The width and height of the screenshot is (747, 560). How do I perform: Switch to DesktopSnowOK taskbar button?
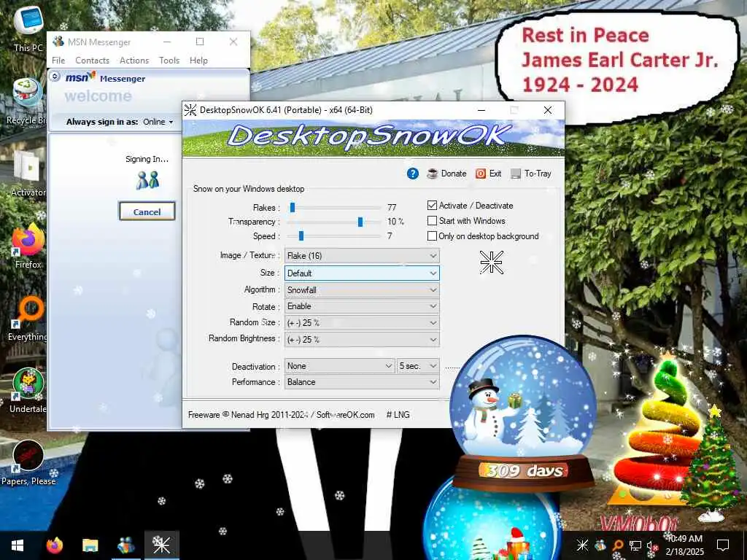click(161, 545)
